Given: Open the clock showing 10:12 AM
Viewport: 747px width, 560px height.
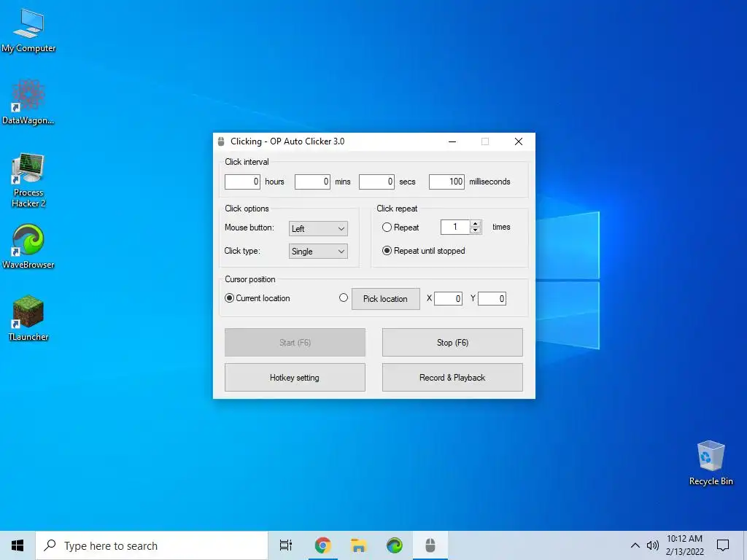Looking at the screenshot, I should (x=684, y=545).
